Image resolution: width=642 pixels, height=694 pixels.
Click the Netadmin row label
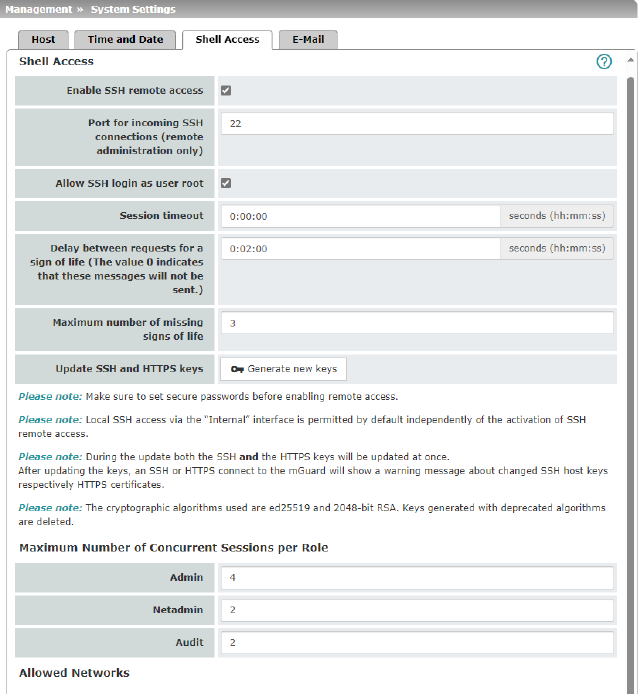[178, 610]
